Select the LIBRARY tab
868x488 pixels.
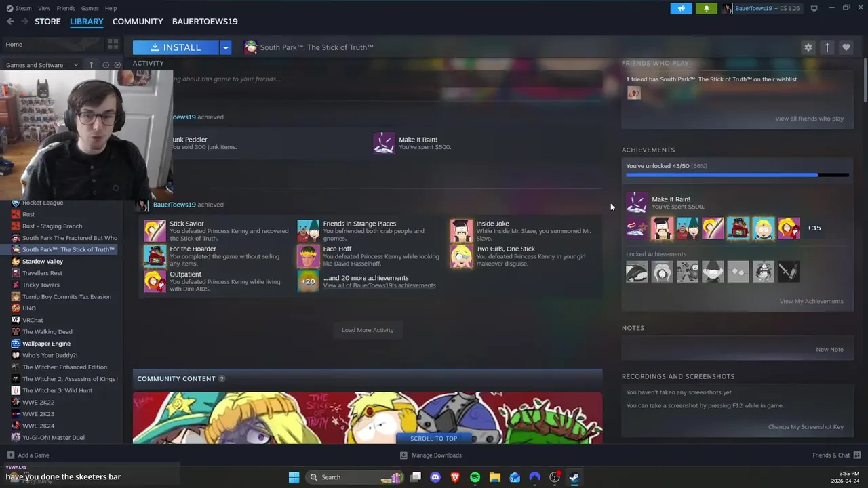coord(87,22)
